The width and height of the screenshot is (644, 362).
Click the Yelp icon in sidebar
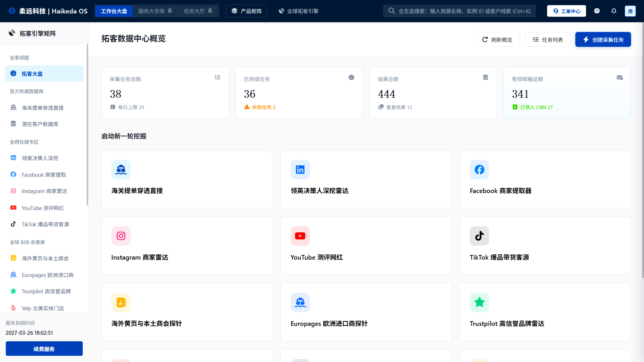coord(13,308)
